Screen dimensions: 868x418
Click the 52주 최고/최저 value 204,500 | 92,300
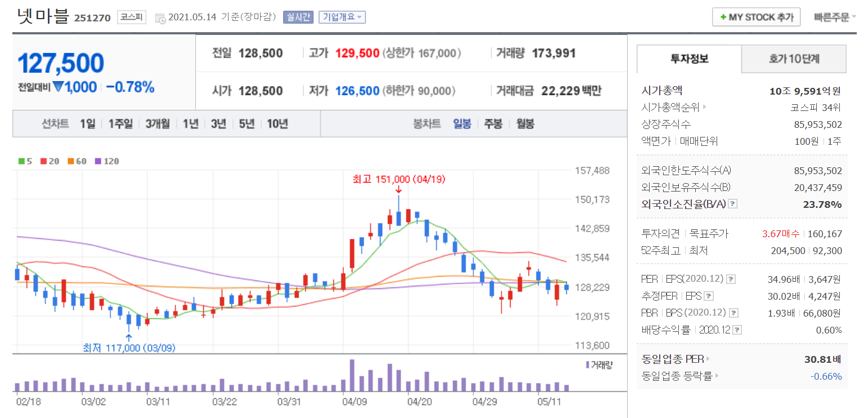tap(806, 251)
